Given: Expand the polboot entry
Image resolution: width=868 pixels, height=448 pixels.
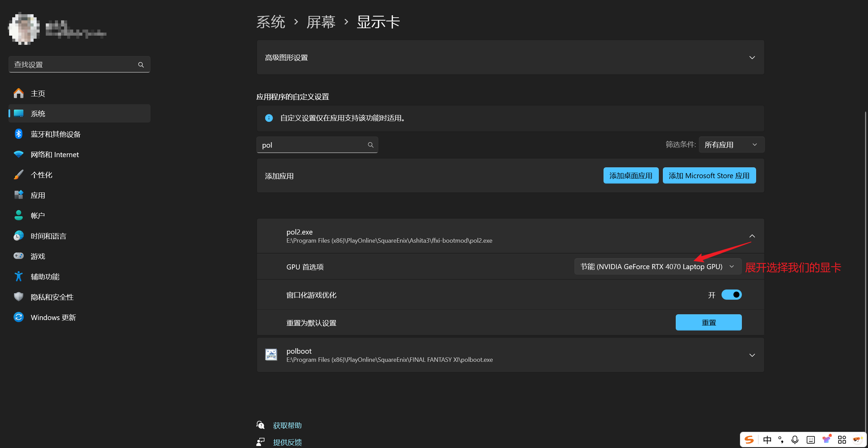Looking at the screenshot, I should tap(752, 355).
